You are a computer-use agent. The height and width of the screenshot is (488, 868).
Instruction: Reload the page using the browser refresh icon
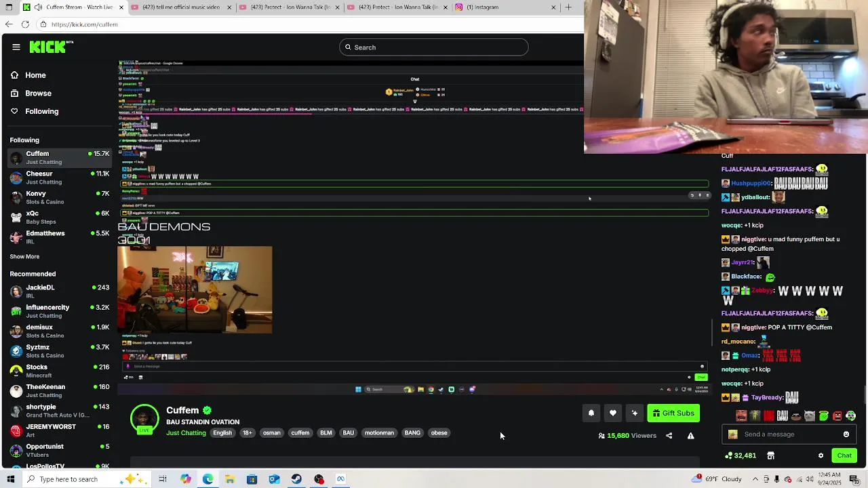[x=25, y=24]
